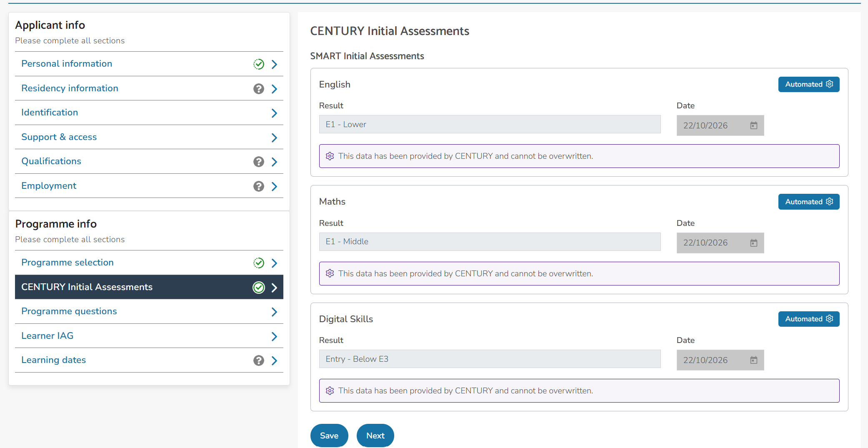Click green check icon beside Programme selection
The width and height of the screenshot is (868, 448).
[259, 263]
